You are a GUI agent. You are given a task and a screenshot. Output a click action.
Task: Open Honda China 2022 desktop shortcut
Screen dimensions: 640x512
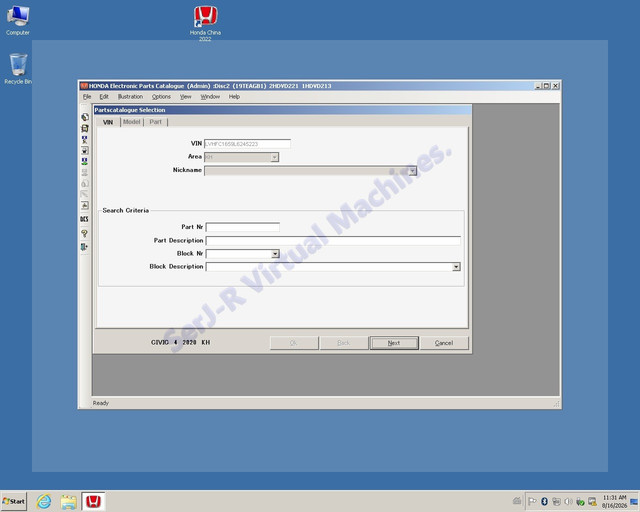[x=205, y=24]
